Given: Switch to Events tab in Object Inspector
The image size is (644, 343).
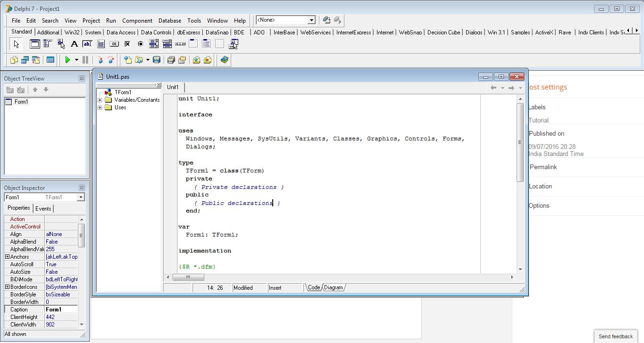Looking at the screenshot, I should pyautogui.click(x=43, y=209).
